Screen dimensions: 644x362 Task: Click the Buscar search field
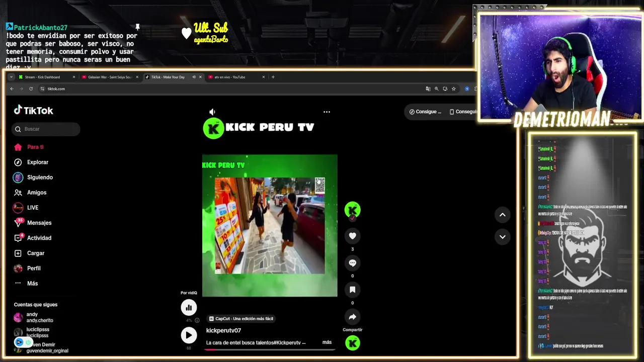[46, 129]
